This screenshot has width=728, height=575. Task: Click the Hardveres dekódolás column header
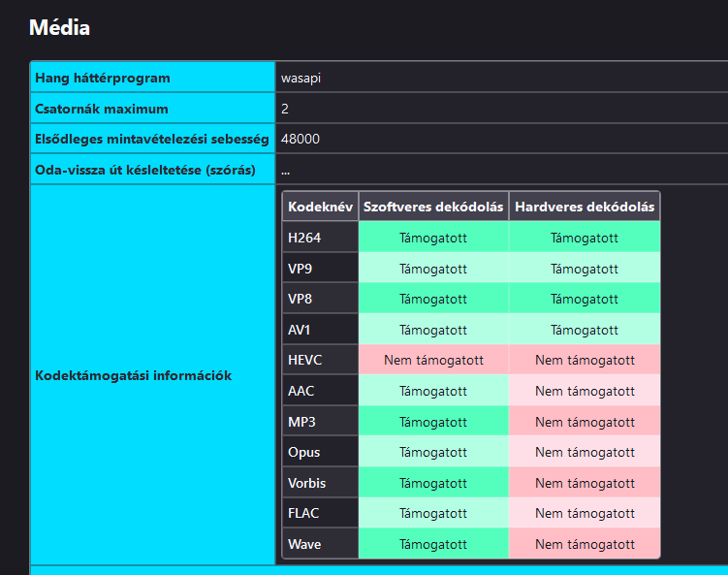(x=585, y=207)
